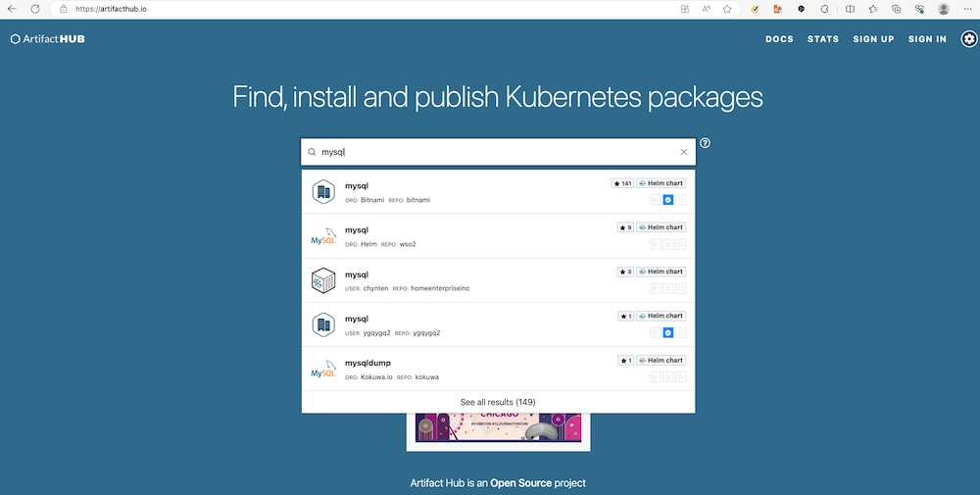Open mysql result by user chynten
The width and height of the screenshot is (980, 495).
coord(498,280)
